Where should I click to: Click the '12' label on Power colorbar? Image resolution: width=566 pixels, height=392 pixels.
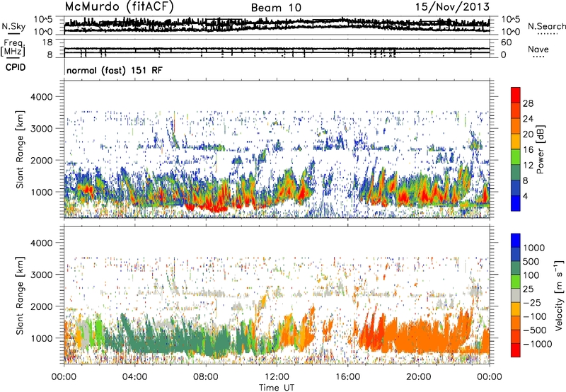tap(528, 166)
